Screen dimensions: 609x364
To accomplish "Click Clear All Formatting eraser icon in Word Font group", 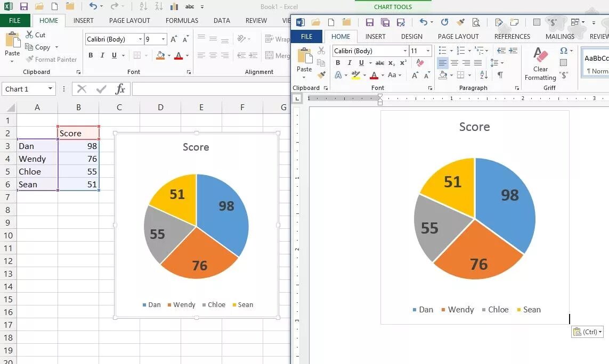I will pyautogui.click(x=420, y=62).
